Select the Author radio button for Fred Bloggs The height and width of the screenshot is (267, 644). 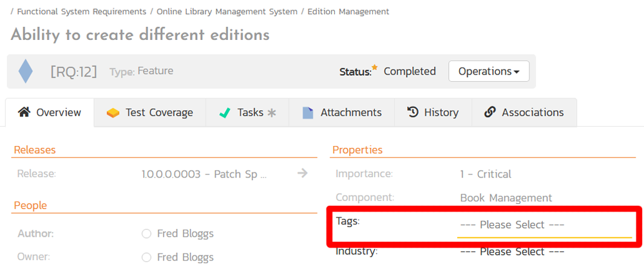[147, 234]
